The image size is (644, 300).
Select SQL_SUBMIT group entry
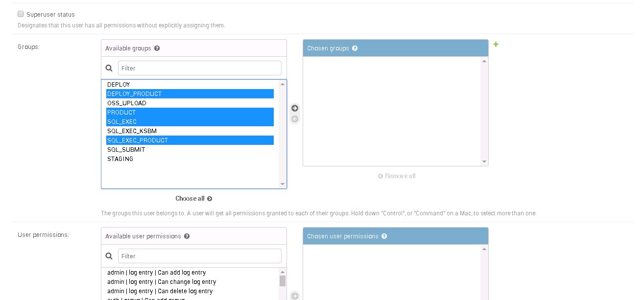190,150
